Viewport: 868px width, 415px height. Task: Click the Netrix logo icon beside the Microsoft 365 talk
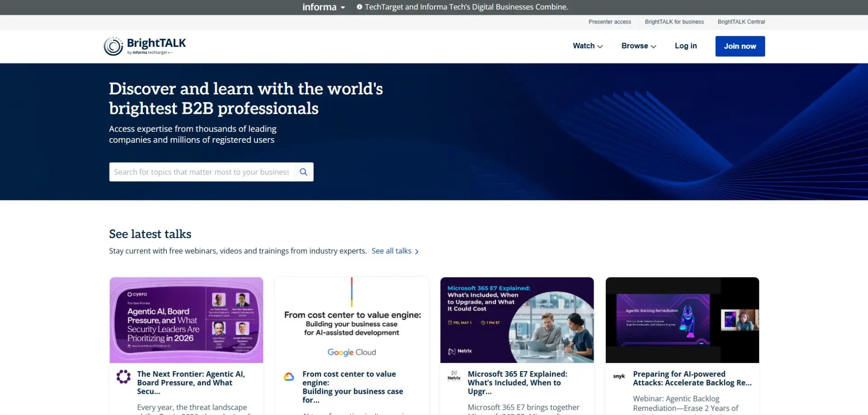(454, 376)
